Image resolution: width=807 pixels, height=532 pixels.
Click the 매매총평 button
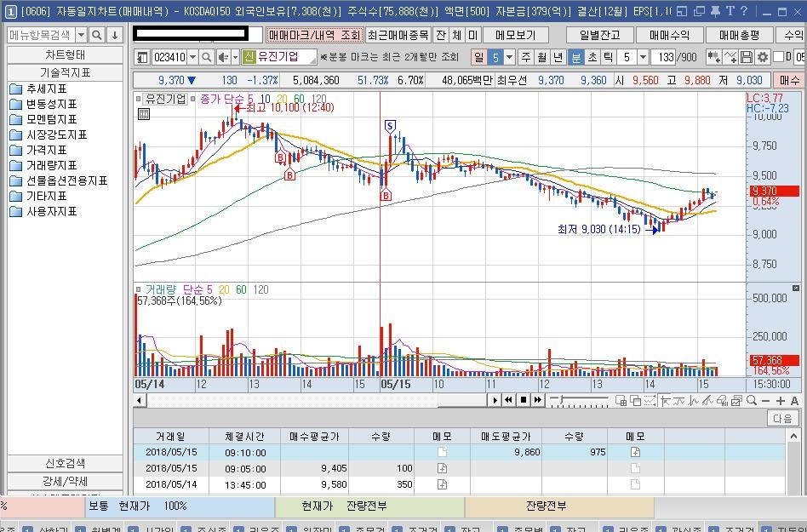click(739, 35)
